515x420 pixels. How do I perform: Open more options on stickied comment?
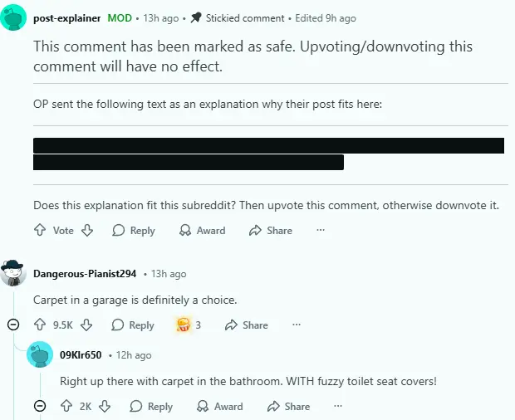coord(321,231)
